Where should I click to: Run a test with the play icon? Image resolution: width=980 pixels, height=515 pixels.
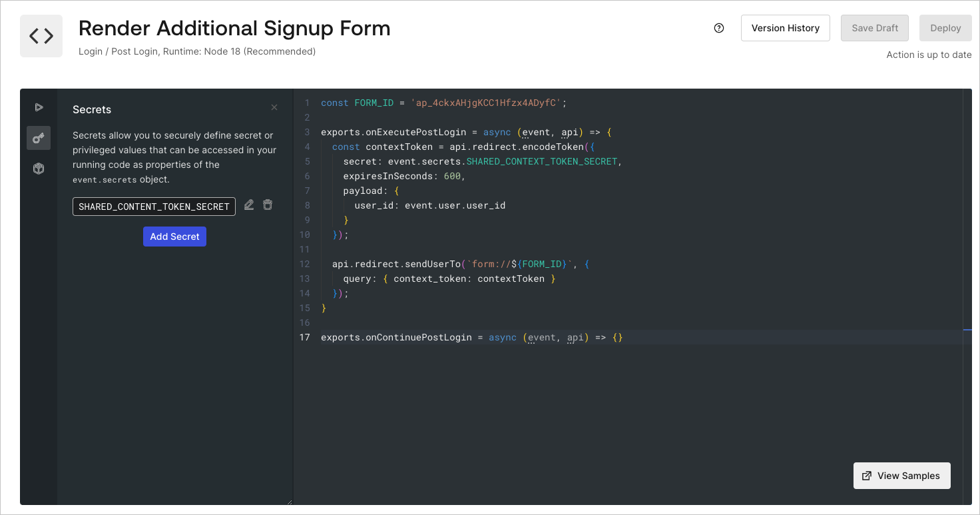click(38, 107)
